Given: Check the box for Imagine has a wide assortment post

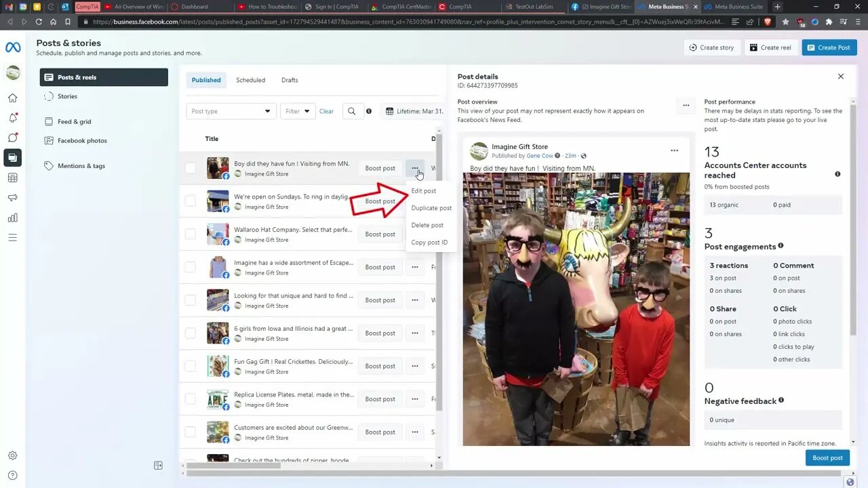Looking at the screenshot, I should (x=191, y=267).
